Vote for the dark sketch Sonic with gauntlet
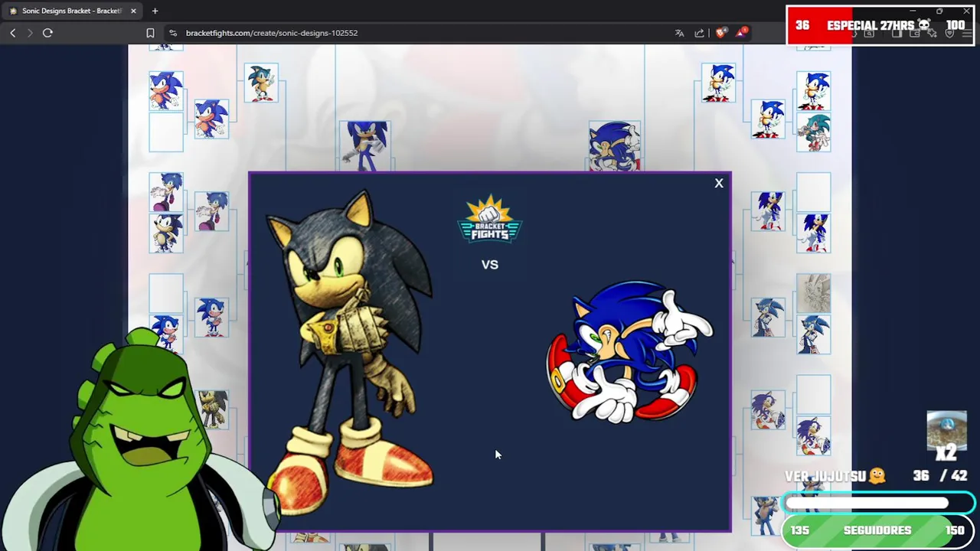The height and width of the screenshot is (551, 980). coord(351,350)
